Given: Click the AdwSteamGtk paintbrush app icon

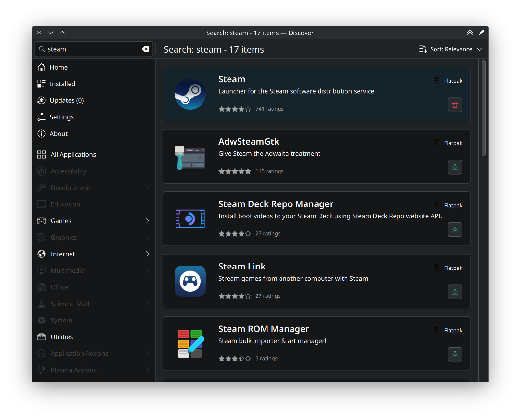Looking at the screenshot, I should [190, 158].
